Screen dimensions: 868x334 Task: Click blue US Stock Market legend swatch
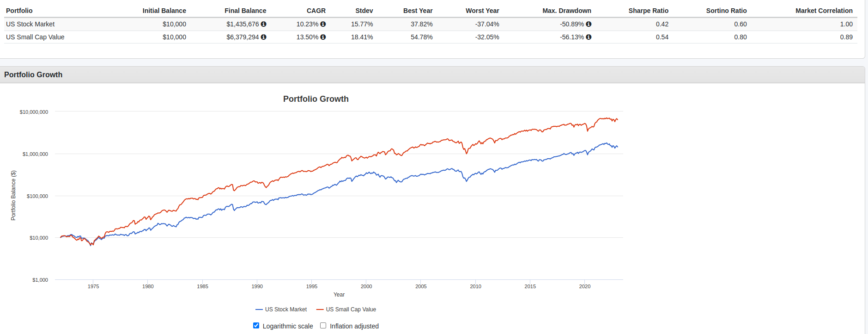tap(259, 309)
